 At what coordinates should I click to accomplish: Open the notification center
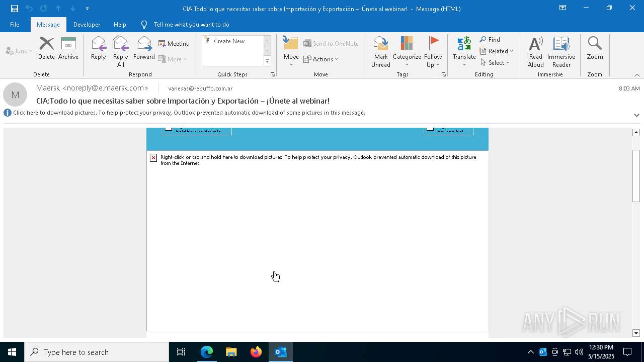(x=627, y=352)
